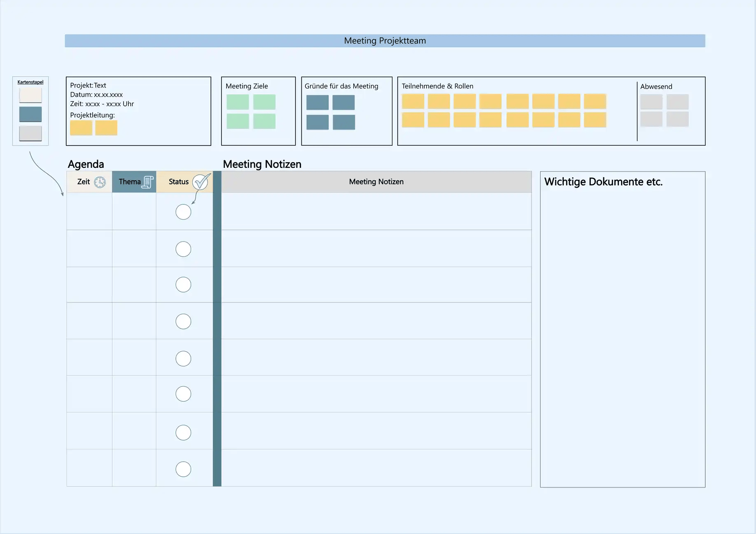Click the small arrow pointing to first status circle
756x534 pixels.
(194, 198)
